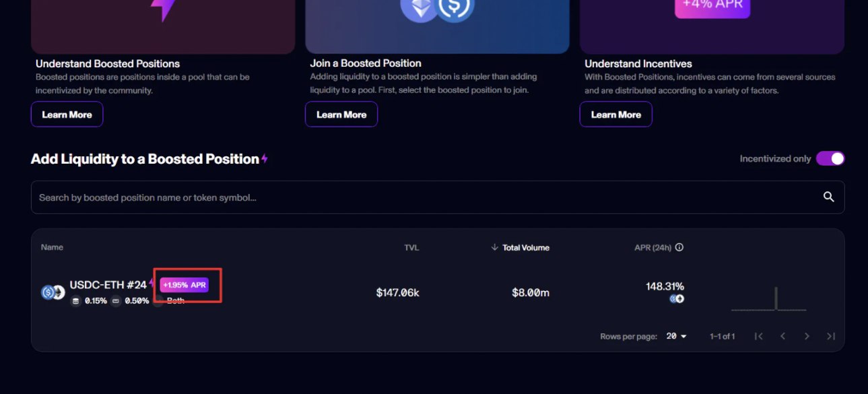Toggle the Incentivized only switch
868x394 pixels.
click(x=830, y=158)
